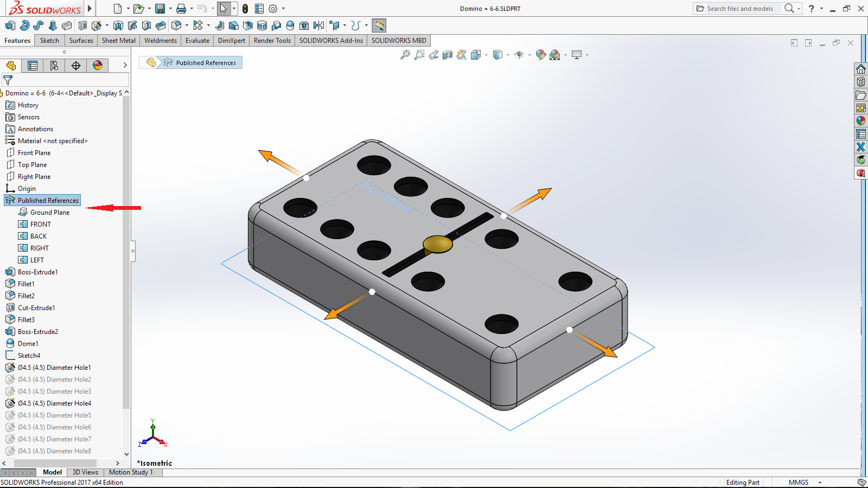Open the ConfigurationManager tab icon
This screenshot has height=488, width=868.
[x=54, y=66]
